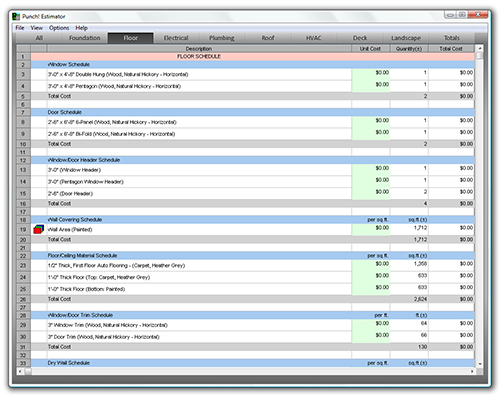The height and width of the screenshot is (395, 500).
Task: Click the vertical scrollbar up arrow
Action: pos(480,49)
